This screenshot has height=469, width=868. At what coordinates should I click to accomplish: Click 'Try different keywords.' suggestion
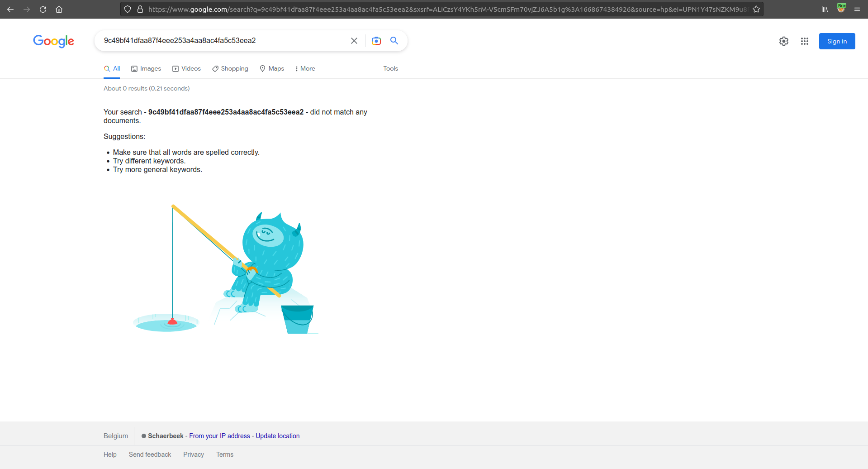(149, 161)
